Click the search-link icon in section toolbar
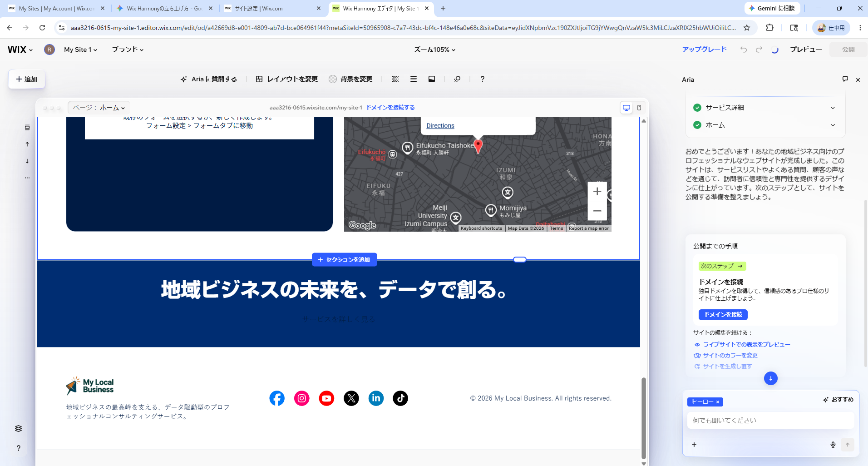The width and height of the screenshot is (868, 466). (x=457, y=79)
